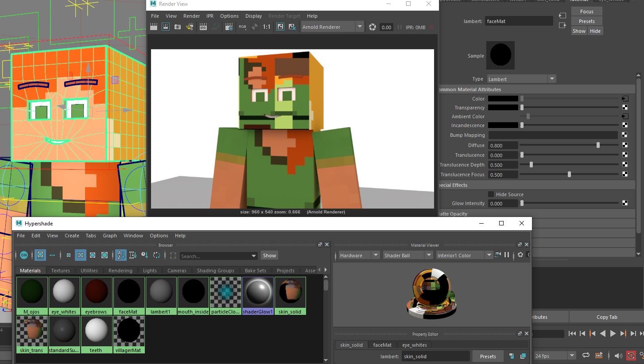The height and width of the screenshot is (364, 644).
Task: Toggle Hide Source checkbox
Action: (x=491, y=194)
